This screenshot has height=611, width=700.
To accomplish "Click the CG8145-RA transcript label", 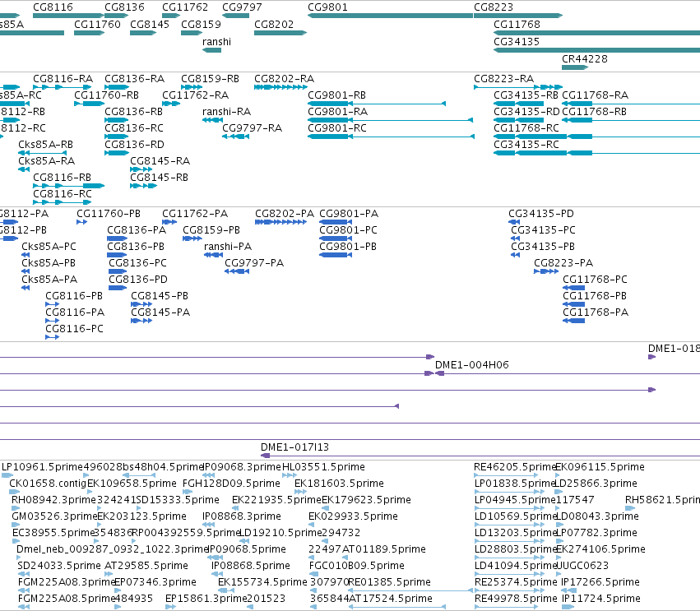I will click(x=160, y=160).
